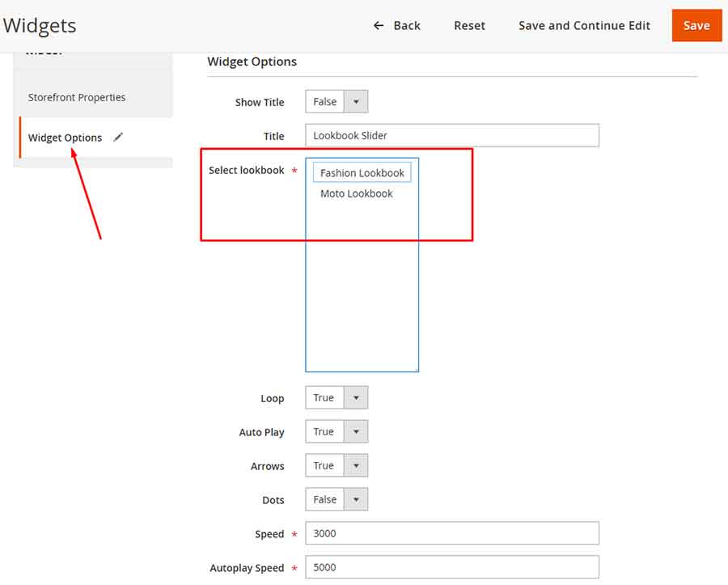Click the Title input containing Lookbook Slider
Screen dimensions: 728x585
(x=451, y=135)
